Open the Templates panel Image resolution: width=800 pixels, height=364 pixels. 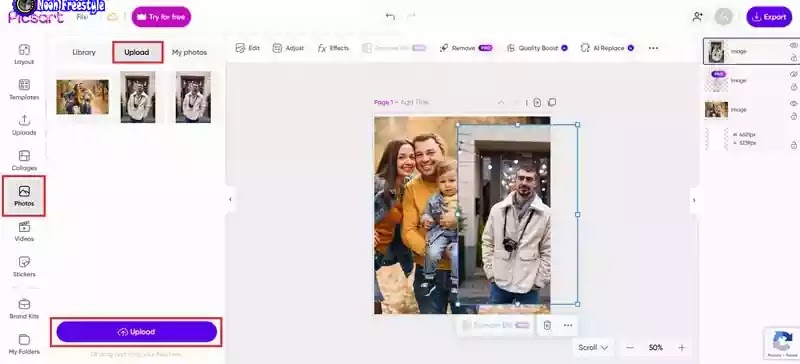click(24, 89)
